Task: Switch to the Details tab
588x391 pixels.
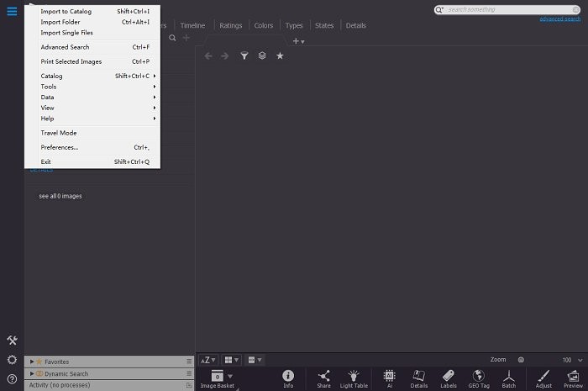Action: (x=355, y=25)
